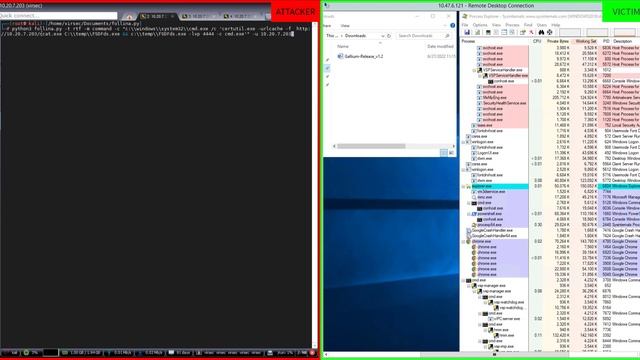
Task: Click the Quick connect field in MobaXterm
Action: pos(58,16)
